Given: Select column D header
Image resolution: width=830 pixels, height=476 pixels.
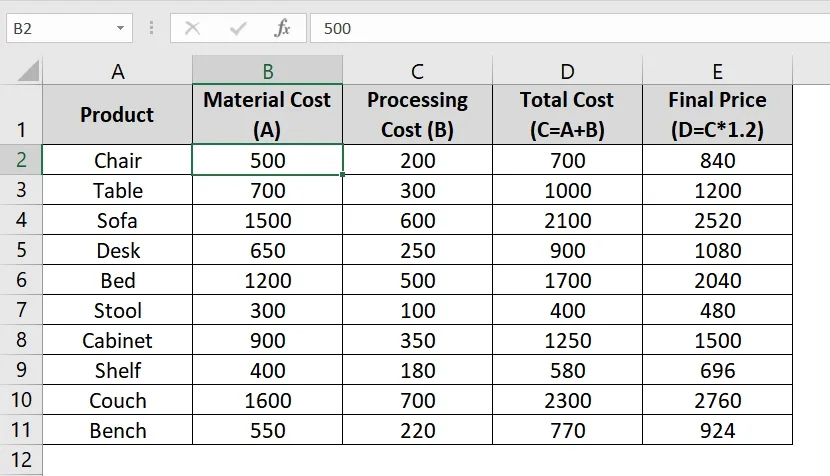Looking at the screenshot, I should coord(567,70).
